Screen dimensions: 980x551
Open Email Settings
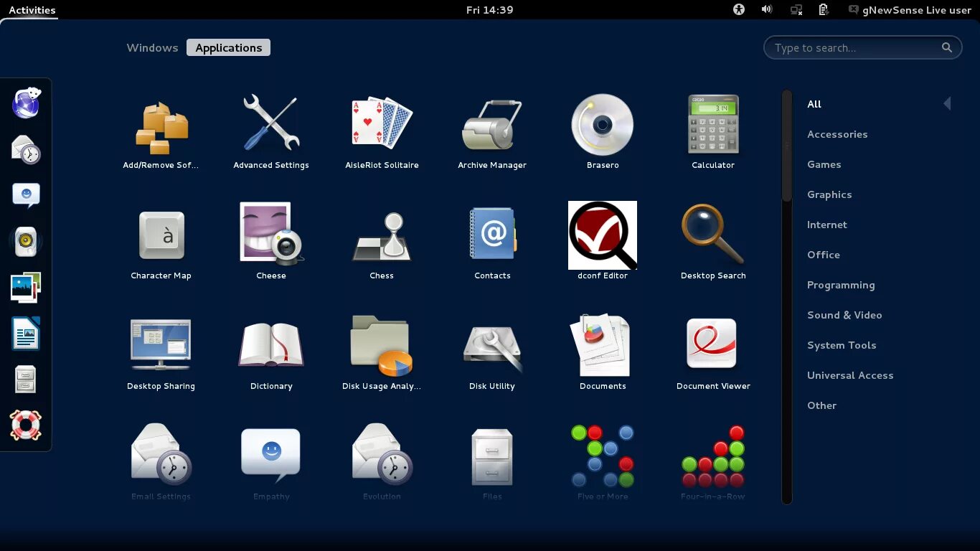point(161,463)
